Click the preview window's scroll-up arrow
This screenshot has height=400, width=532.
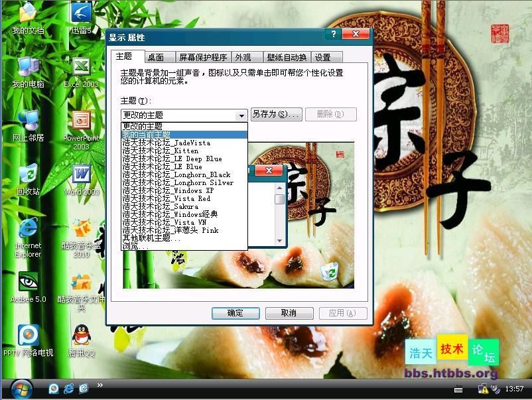click(x=279, y=188)
